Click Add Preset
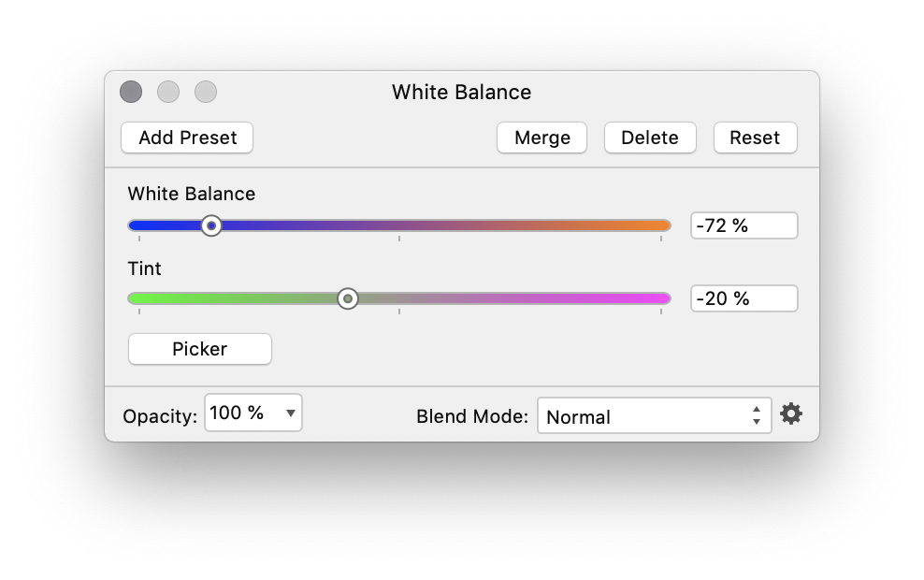Image resolution: width=924 pixels, height=580 pixels. (186, 138)
